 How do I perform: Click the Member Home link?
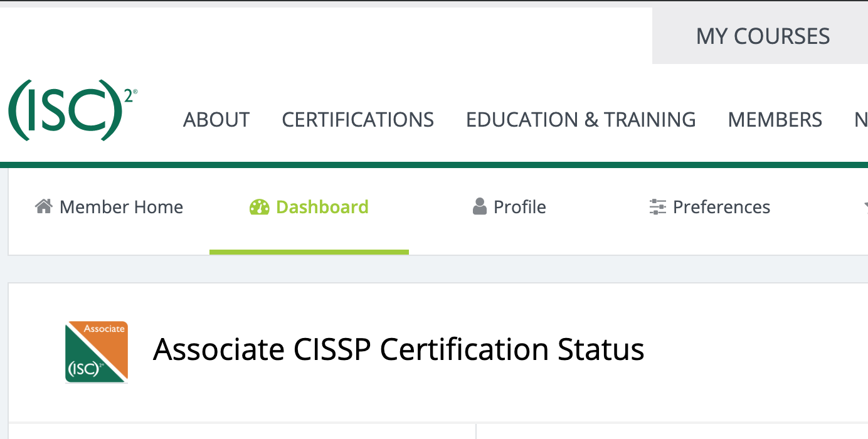coord(120,206)
